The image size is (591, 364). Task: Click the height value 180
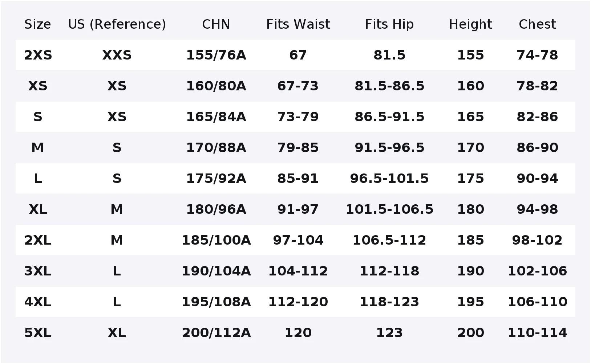click(x=470, y=209)
